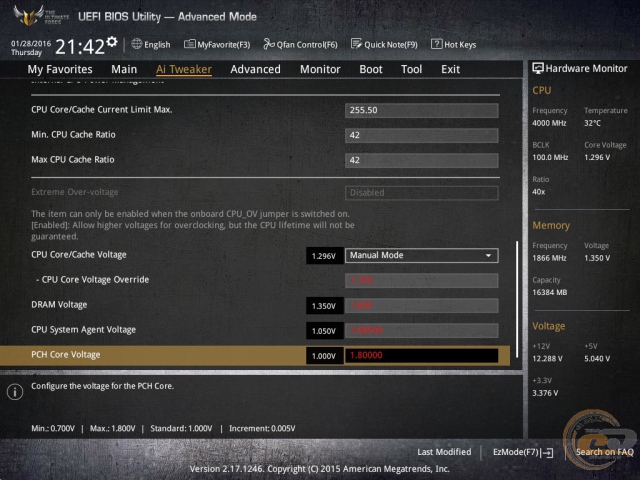
Task: Click the settings gear beside the clock
Action: pos(112,41)
